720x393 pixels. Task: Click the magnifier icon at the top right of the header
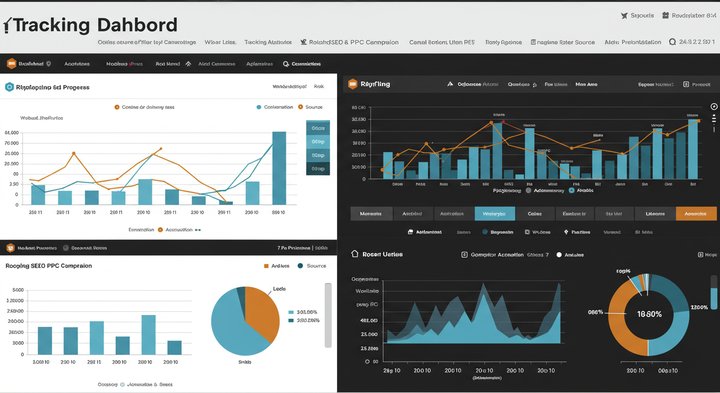(672, 42)
